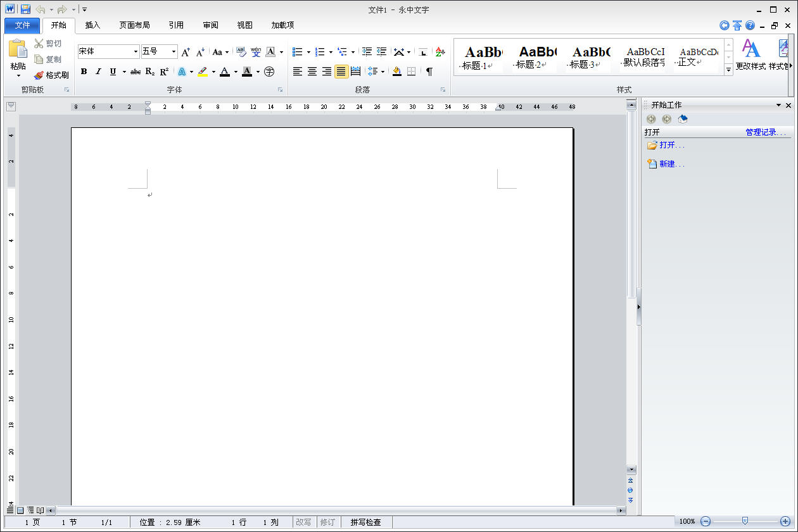Image resolution: width=798 pixels, height=532 pixels.
Task: Click the 打开... link in task pane
Action: (671, 146)
